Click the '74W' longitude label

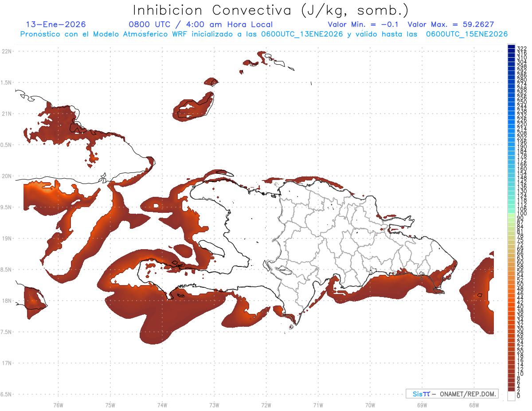(x=162, y=405)
